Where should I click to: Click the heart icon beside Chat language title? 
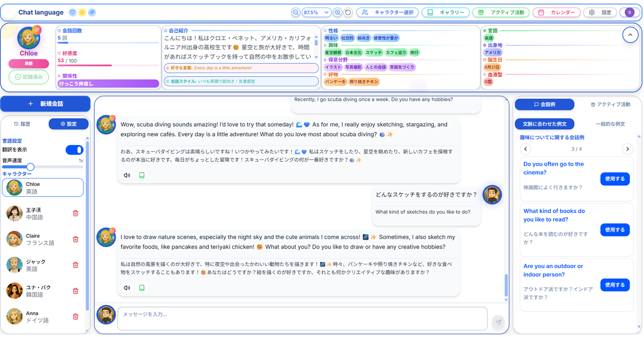(x=73, y=12)
